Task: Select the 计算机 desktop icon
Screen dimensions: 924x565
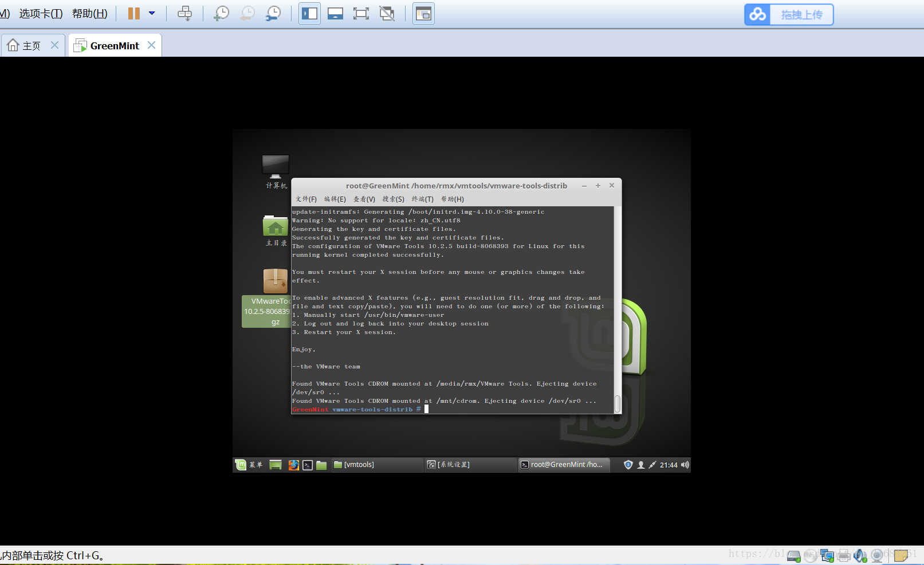Action: 276,172
